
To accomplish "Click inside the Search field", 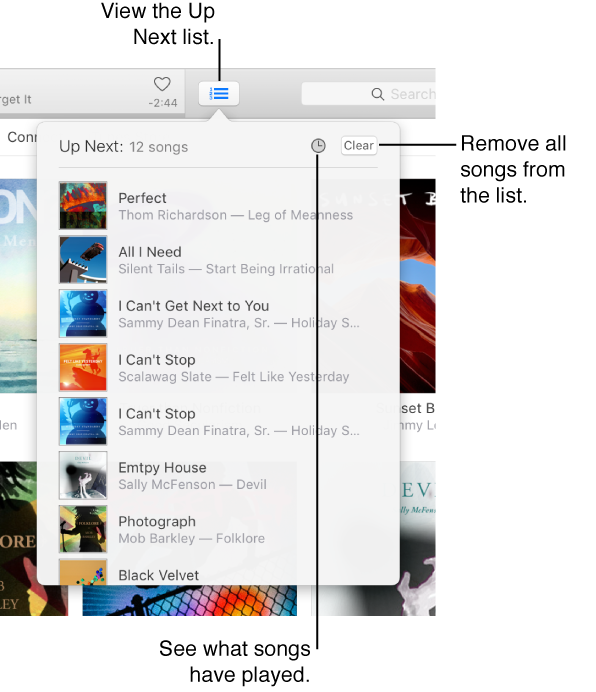I will click(x=368, y=94).
